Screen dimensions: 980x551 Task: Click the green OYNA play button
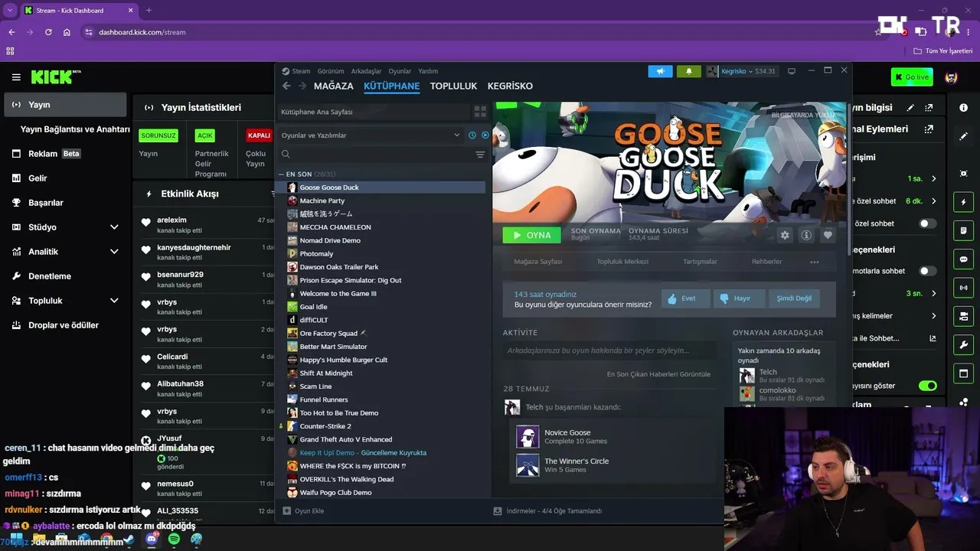click(531, 235)
